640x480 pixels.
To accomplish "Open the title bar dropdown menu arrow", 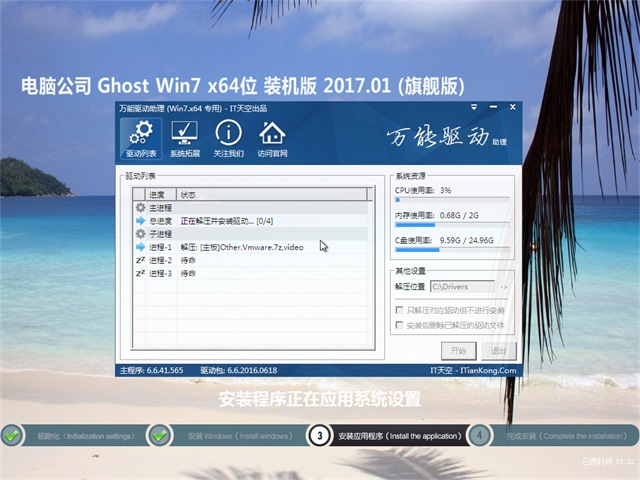I will point(474,107).
